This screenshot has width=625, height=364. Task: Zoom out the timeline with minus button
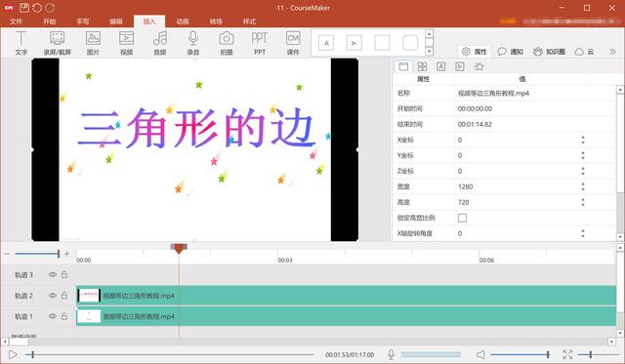click(x=7, y=254)
